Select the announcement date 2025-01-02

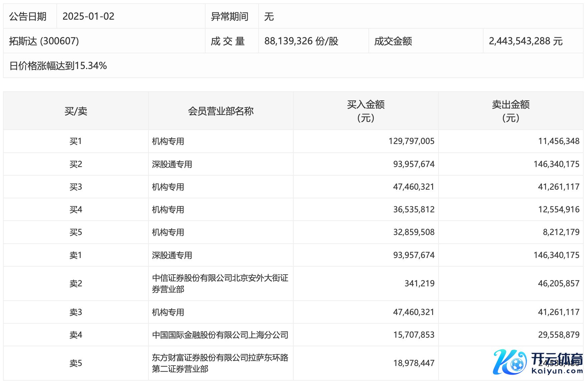[88, 16]
